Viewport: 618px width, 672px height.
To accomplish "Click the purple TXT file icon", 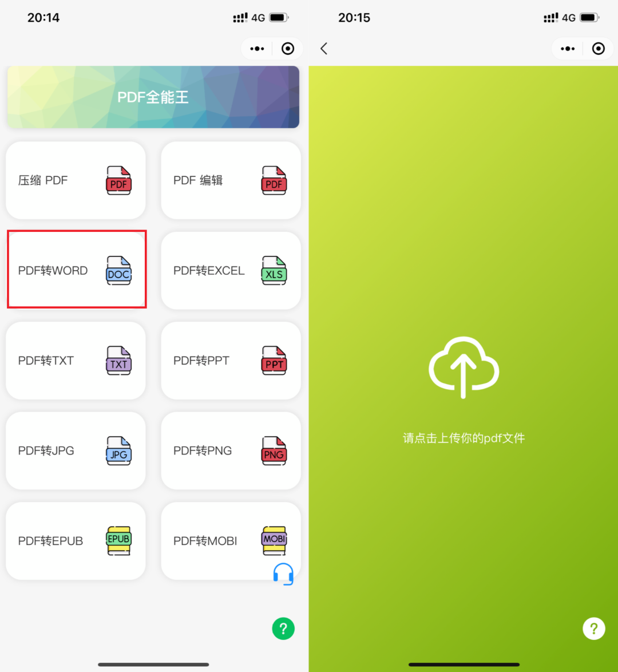I will (x=118, y=361).
